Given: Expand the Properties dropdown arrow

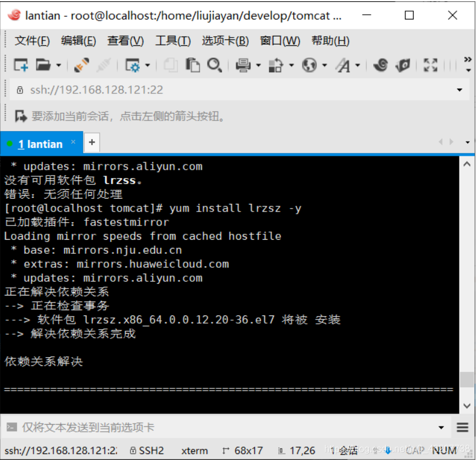Looking at the screenshot, I should [148, 65].
